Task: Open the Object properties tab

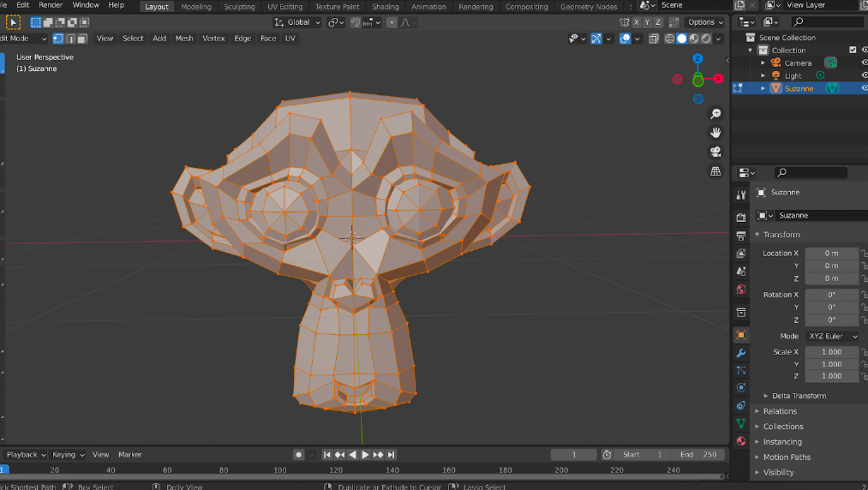Action: click(741, 335)
